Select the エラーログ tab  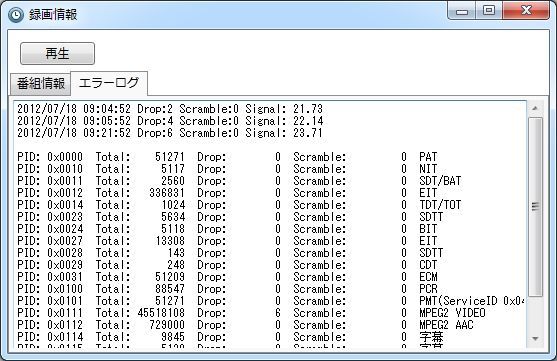click(x=109, y=83)
